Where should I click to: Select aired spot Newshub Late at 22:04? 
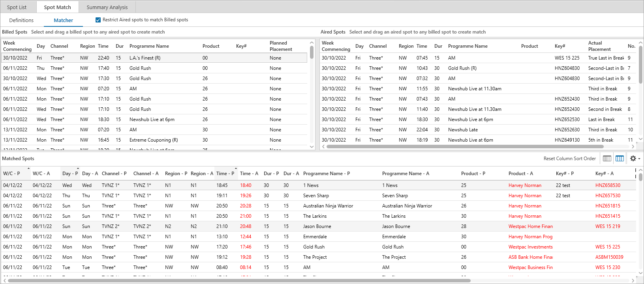(478, 130)
